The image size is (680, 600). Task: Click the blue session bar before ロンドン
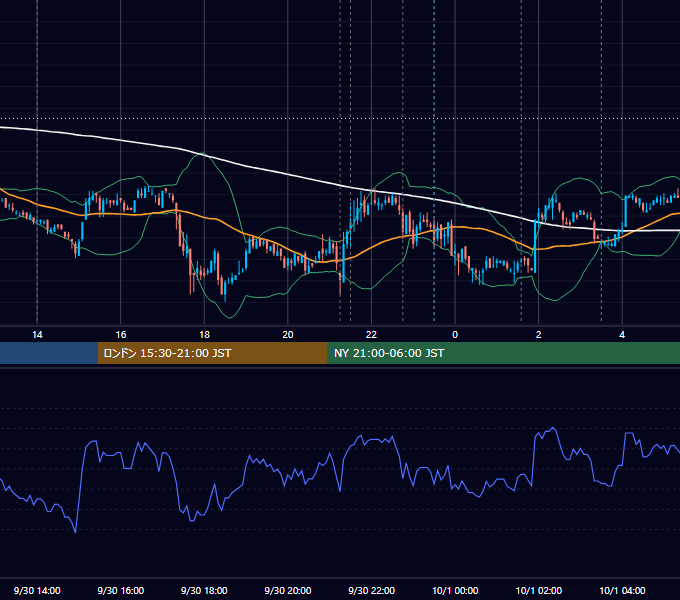pyautogui.click(x=49, y=353)
